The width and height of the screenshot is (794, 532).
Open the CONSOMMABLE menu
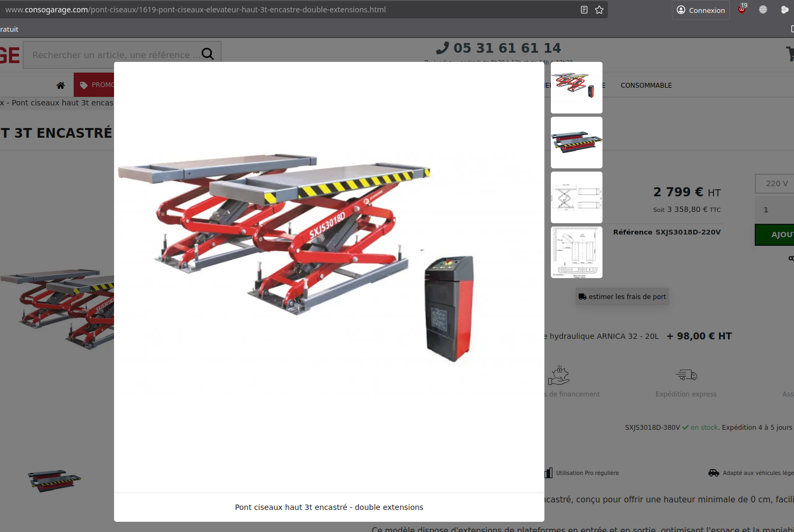pyautogui.click(x=646, y=86)
